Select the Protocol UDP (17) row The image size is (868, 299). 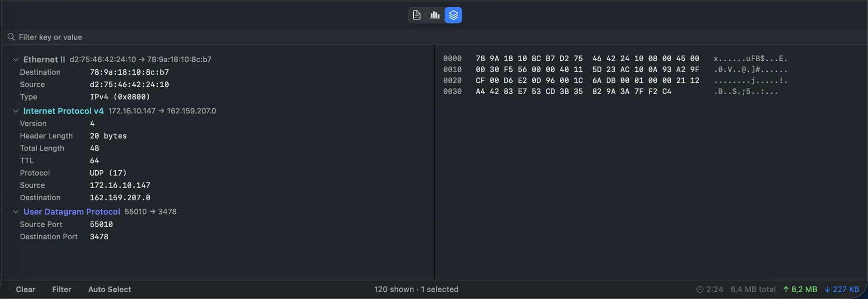tap(217, 173)
